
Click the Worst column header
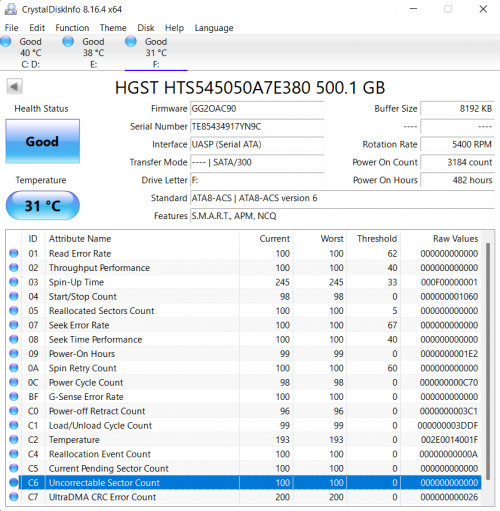click(x=320, y=239)
